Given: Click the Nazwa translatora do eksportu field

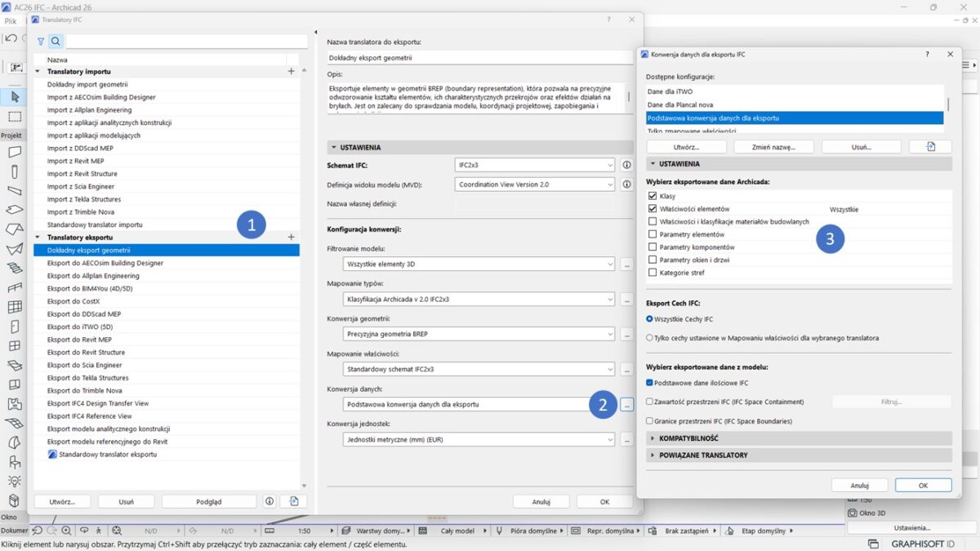Looking at the screenshot, I should point(479,58).
